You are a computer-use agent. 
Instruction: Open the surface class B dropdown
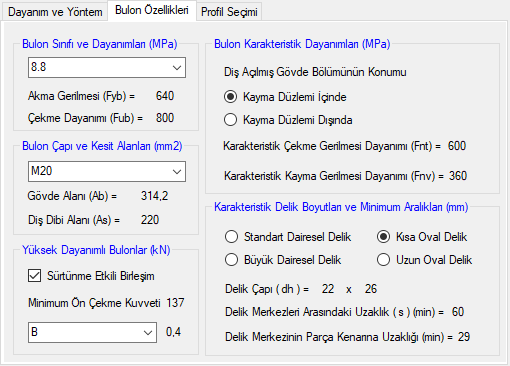(92, 332)
